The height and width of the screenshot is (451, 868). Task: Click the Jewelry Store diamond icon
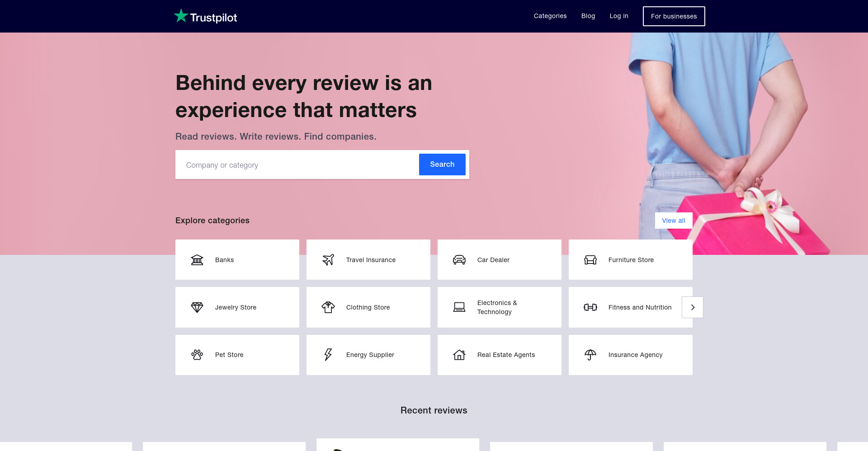pos(197,307)
